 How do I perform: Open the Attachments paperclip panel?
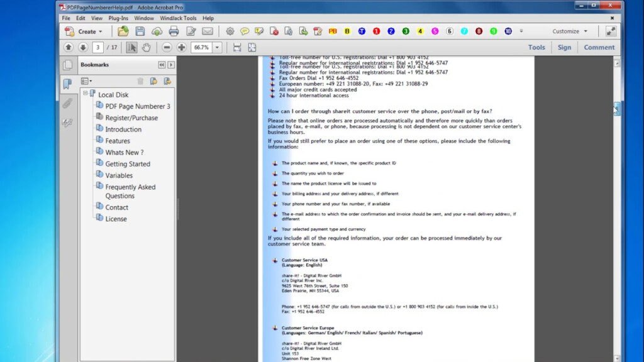68,102
